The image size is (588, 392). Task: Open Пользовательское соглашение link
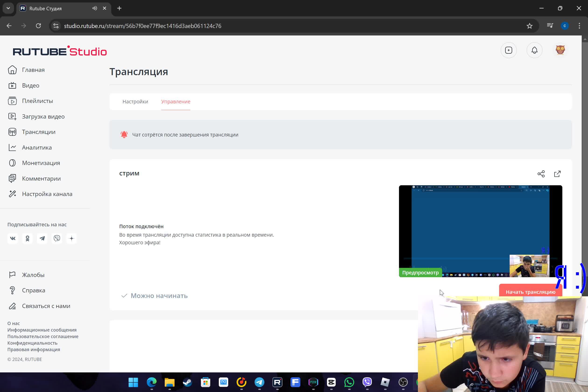coord(43,336)
